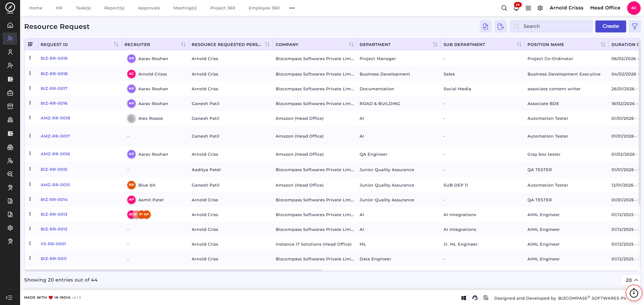
Task: Open the apps grid icon in top bar
Action: coord(528,8)
